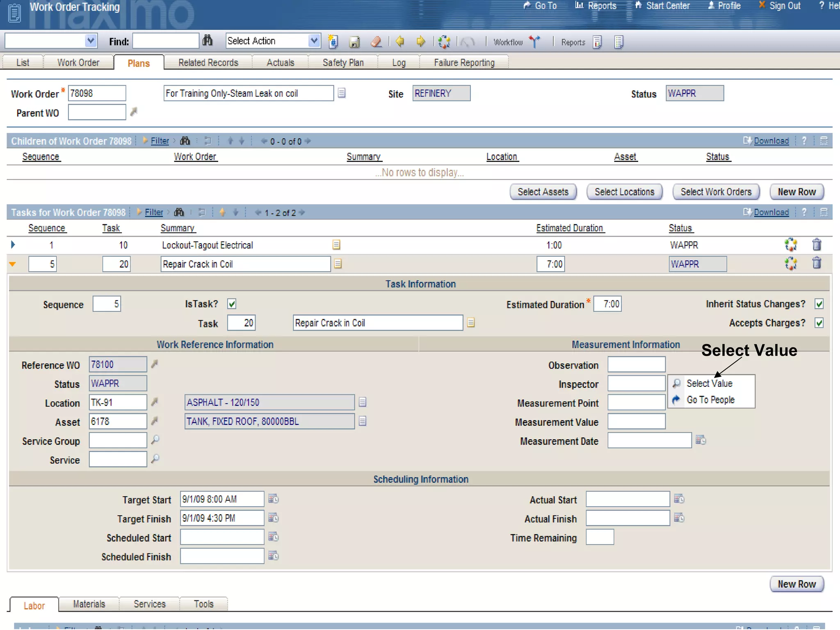Toggle Inherit Status Changes checkbox
Image resolution: width=840 pixels, height=630 pixels.
coord(819,304)
